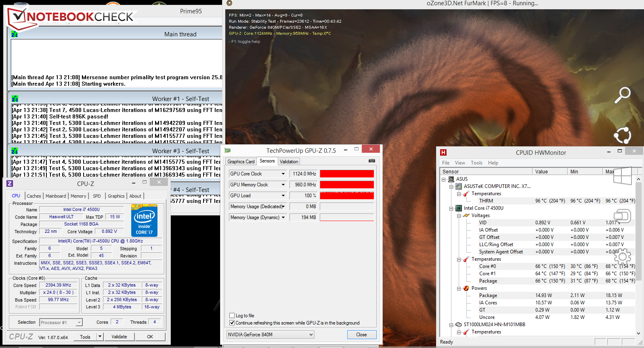Click the CPU-Z purple Z title icon

tap(10, 183)
